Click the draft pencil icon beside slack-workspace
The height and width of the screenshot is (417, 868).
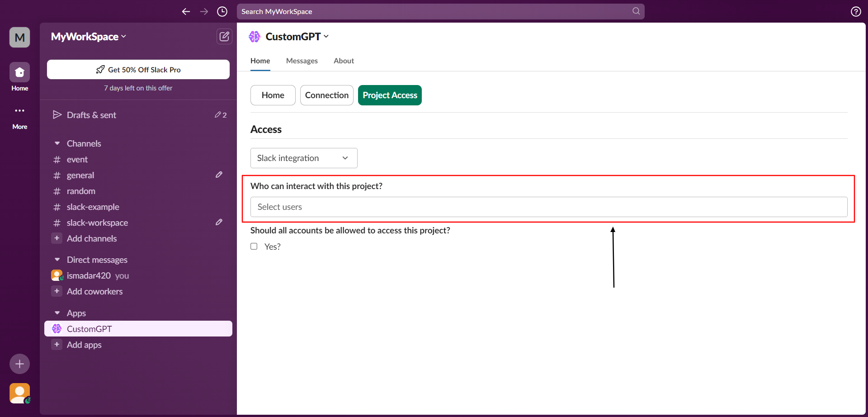pos(219,222)
